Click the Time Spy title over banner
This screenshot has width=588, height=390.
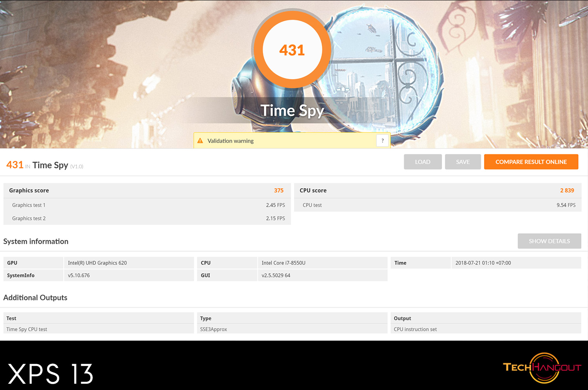(x=292, y=111)
